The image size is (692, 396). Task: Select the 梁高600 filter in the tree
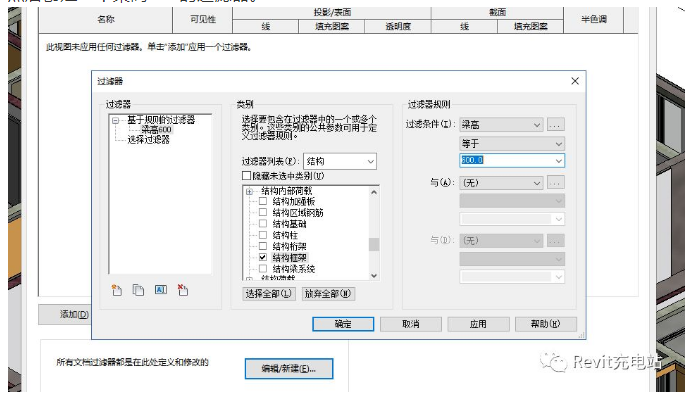click(156, 130)
